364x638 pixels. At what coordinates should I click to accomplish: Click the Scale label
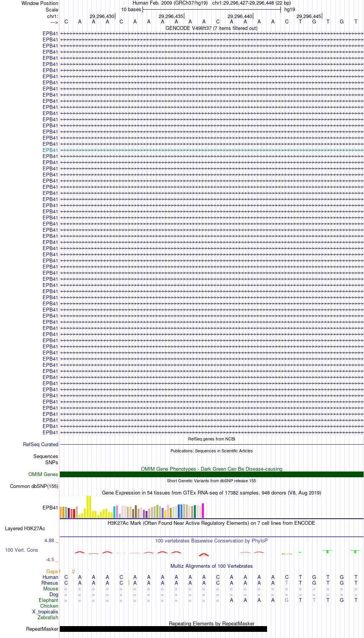tap(52, 10)
